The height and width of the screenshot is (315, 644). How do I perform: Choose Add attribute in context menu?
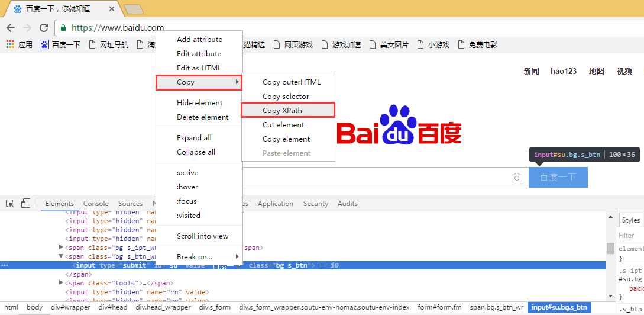199,40
